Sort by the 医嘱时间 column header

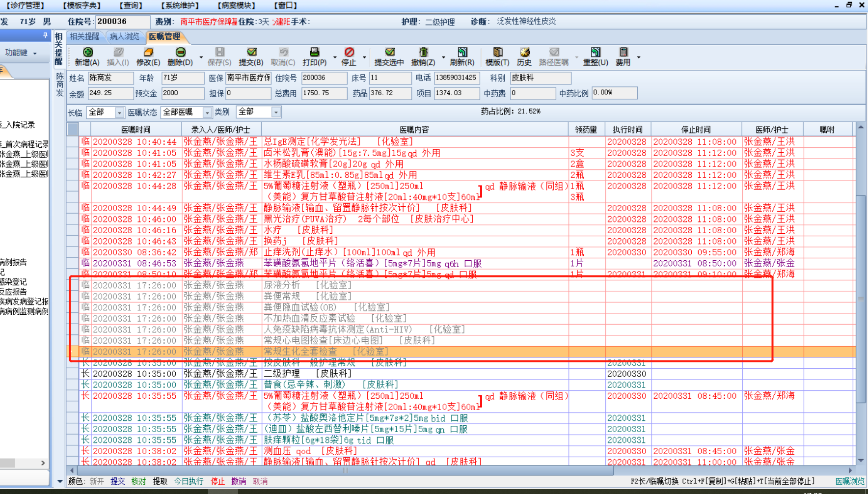pyautogui.click(x=136, y=130)
